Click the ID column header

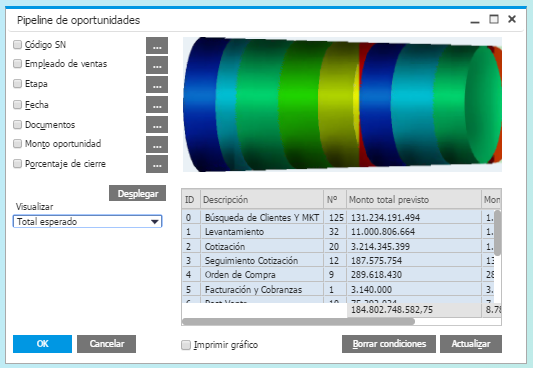tap(191, 199)
